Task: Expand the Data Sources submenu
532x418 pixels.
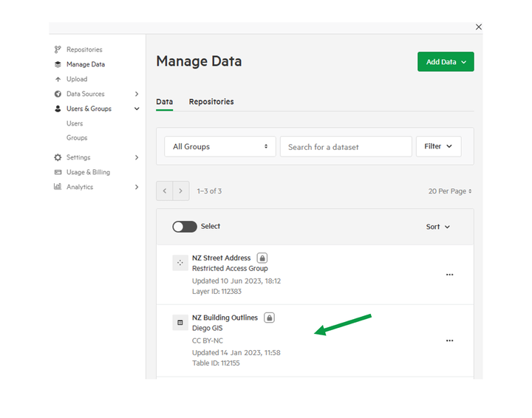Action: point(137,94)
